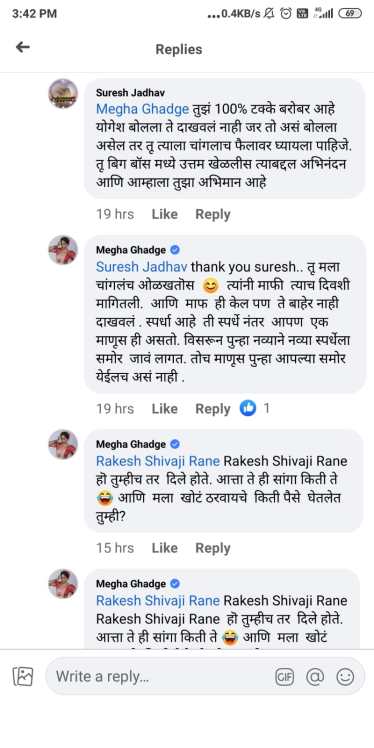Tap the @ mention icon
This screenshot has height=748, width=374.
[315, 676]
